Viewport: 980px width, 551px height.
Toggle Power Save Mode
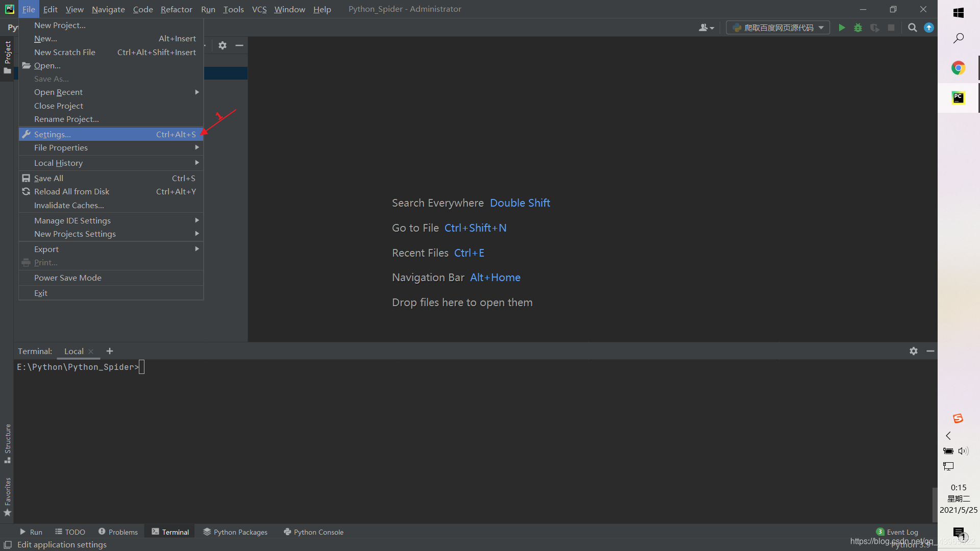tap(111, 278)
